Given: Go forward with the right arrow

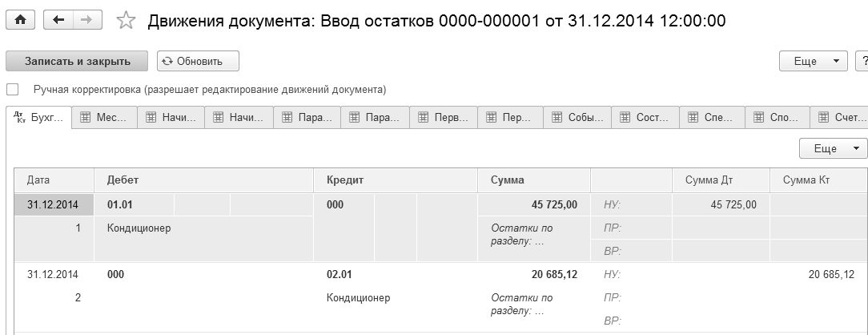Looking at the screenshot, I should point(83,21).
